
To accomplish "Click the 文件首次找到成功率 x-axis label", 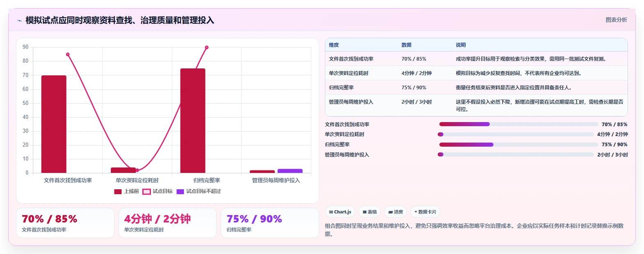I will click(x=68, y=180).
